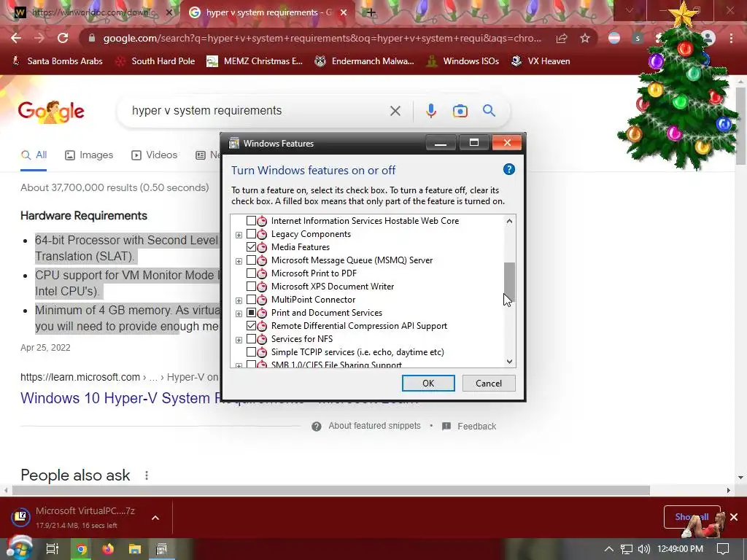Viewport: 747px width, 560px height.
Task: Close the hyper v system requirements tab
Action: [343, 13]
